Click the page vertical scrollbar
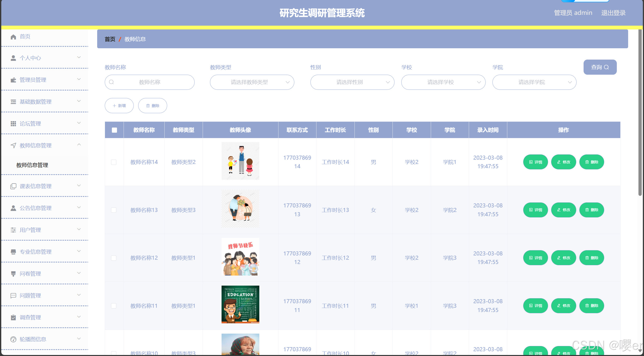 [640, 113]
